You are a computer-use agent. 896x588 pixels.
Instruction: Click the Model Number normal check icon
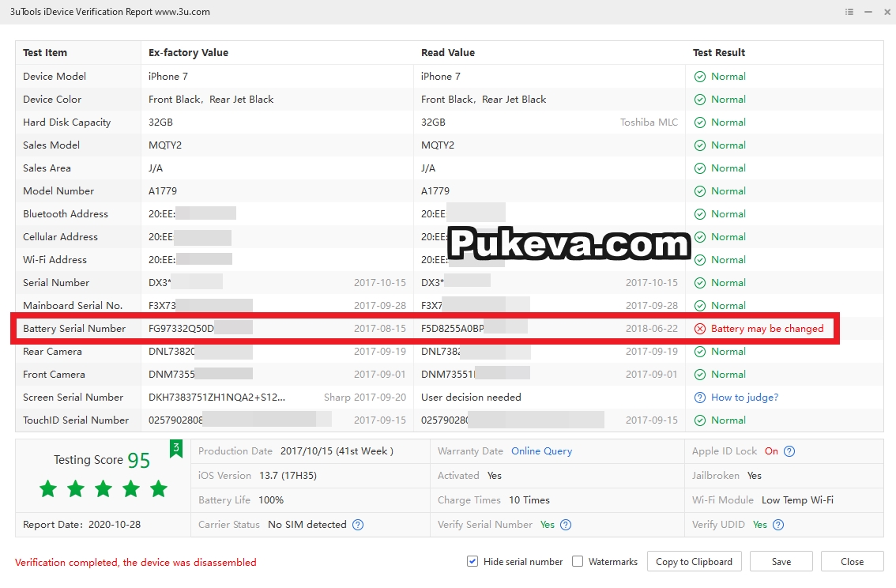point(699,191)
